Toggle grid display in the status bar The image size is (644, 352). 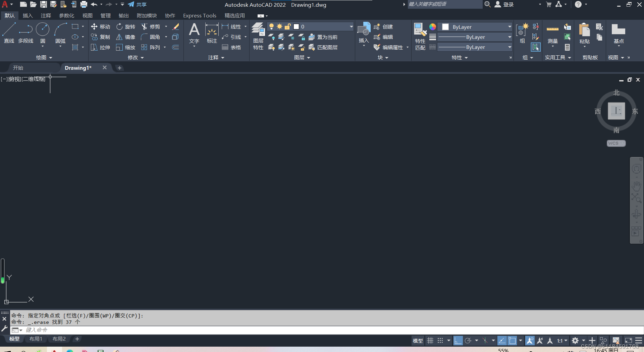tap(430, 340)
